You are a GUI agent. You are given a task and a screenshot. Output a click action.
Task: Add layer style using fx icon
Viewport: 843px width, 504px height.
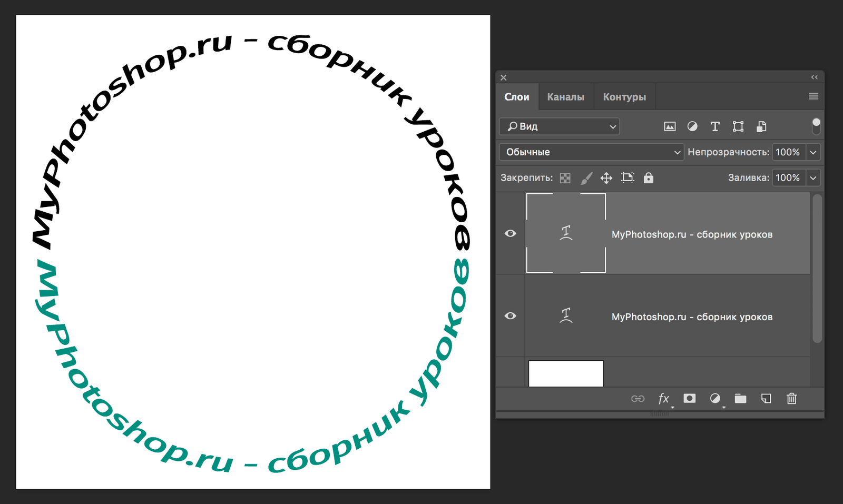coord(664,399)
